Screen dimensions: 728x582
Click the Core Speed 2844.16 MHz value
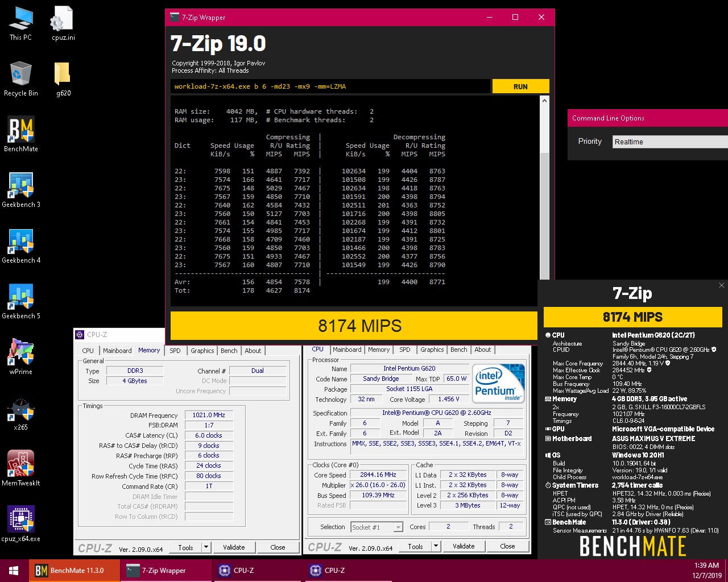pos(378,475)
